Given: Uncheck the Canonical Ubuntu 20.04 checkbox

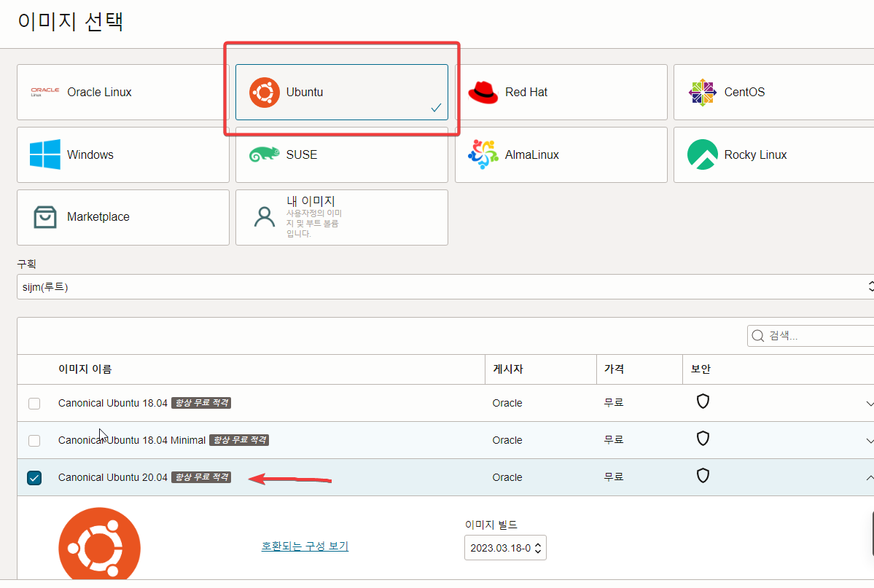Looking at the screenshot, I should (x=34, y=478).
